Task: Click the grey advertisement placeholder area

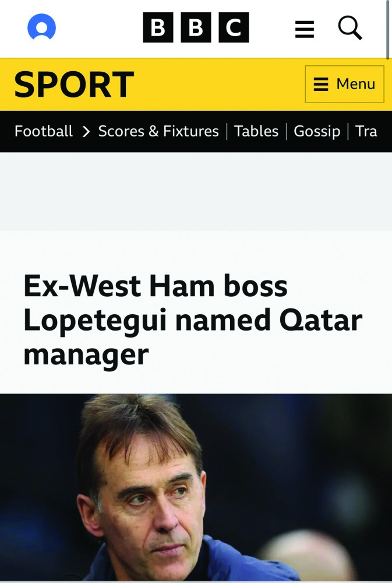Action: coord(196,191)
